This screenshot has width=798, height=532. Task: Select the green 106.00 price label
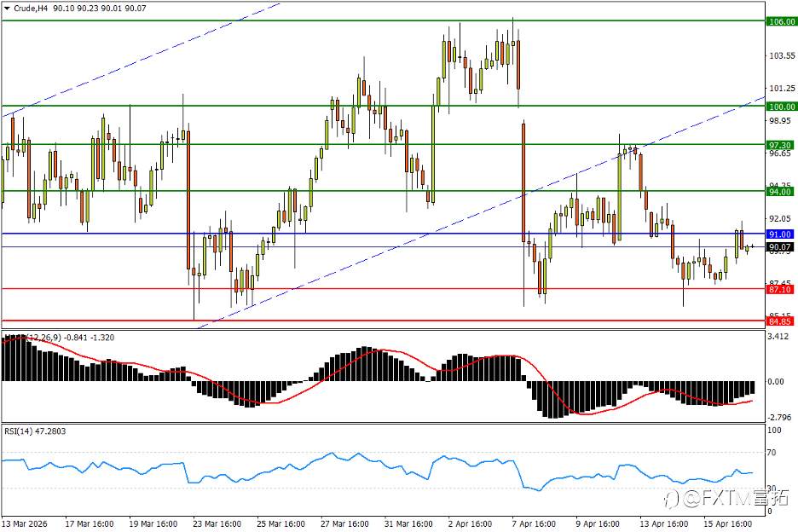782,21
